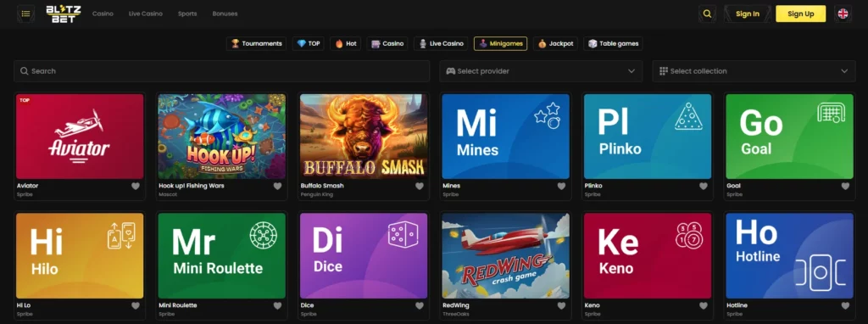Click the Sign In button
The width and height of the screenshot is (868, 324).
pos(748,14)
